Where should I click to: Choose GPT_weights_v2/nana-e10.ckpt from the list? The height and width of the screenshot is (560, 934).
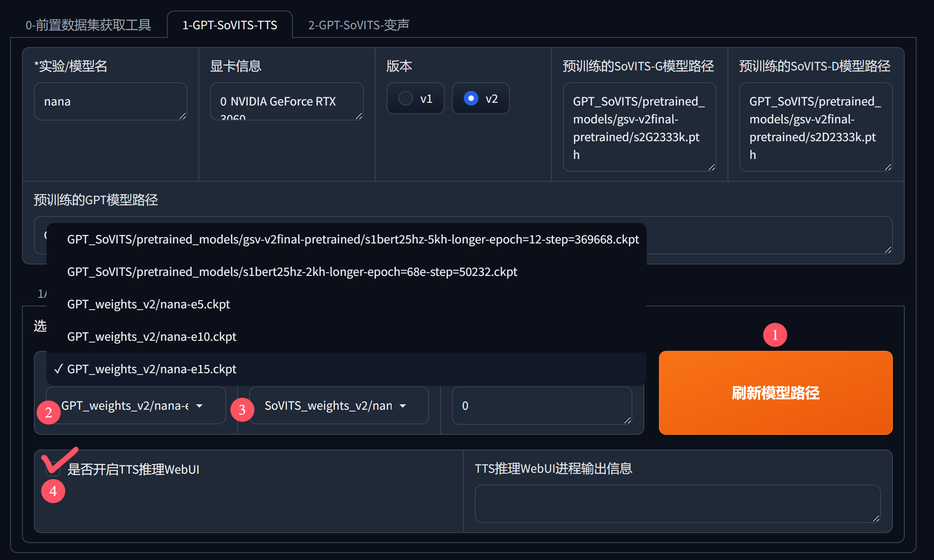tap(152, 337)
